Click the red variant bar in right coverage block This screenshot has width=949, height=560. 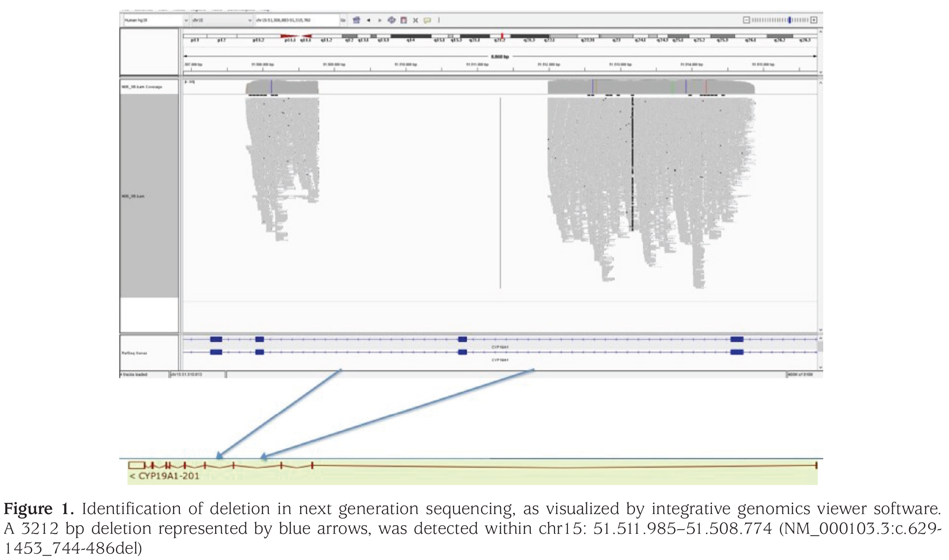706,87
